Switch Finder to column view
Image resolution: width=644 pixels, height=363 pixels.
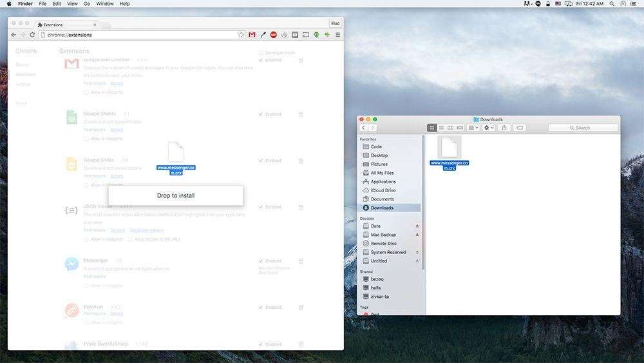point(451,128)
